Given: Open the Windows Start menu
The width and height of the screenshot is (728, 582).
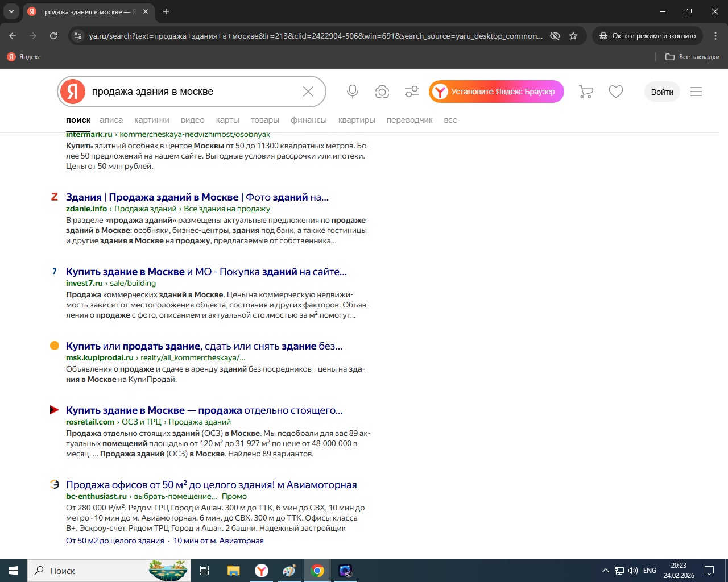Looking at the screenshot, I should click(14, 571).
